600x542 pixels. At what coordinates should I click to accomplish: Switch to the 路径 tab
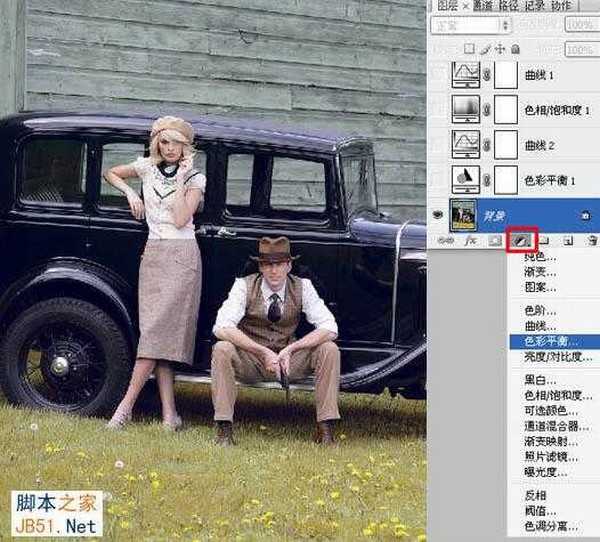(x=510, y=5)
